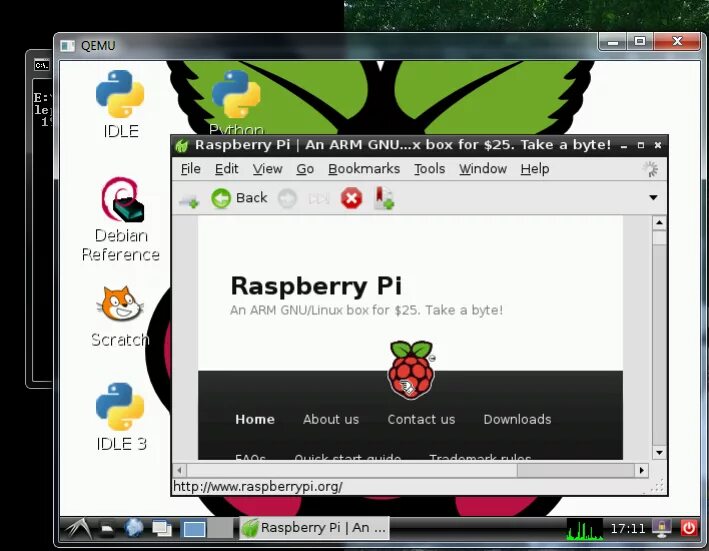Click the green Back arrow icon
The image size is (709, 551).
click(x=221, y=198)
